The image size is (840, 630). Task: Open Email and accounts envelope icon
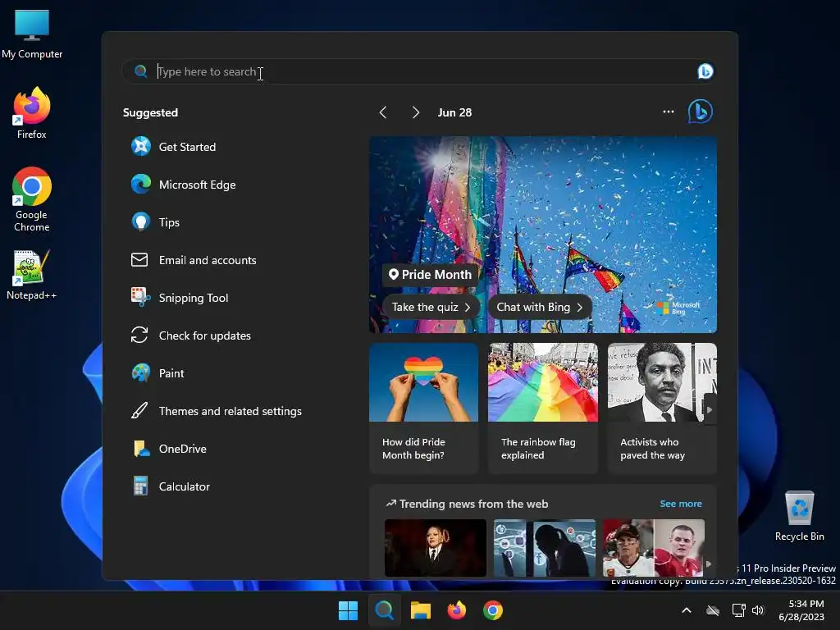[x=139, y=260]
